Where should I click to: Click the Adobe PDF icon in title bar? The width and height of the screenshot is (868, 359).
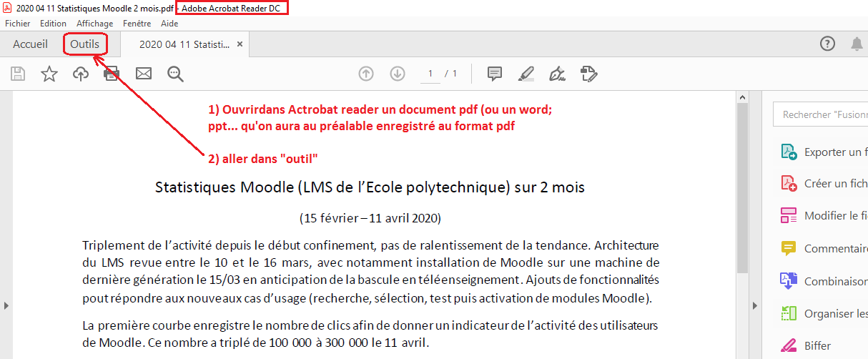[7, 7]
